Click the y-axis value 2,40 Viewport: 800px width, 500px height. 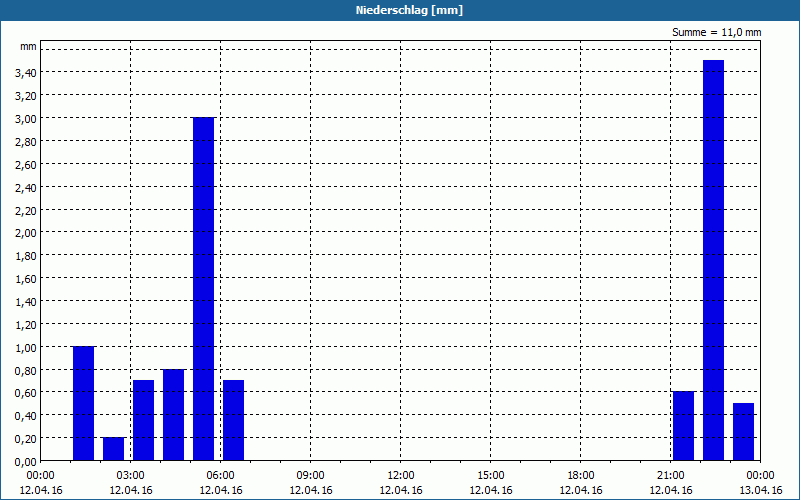click(26, 188)
